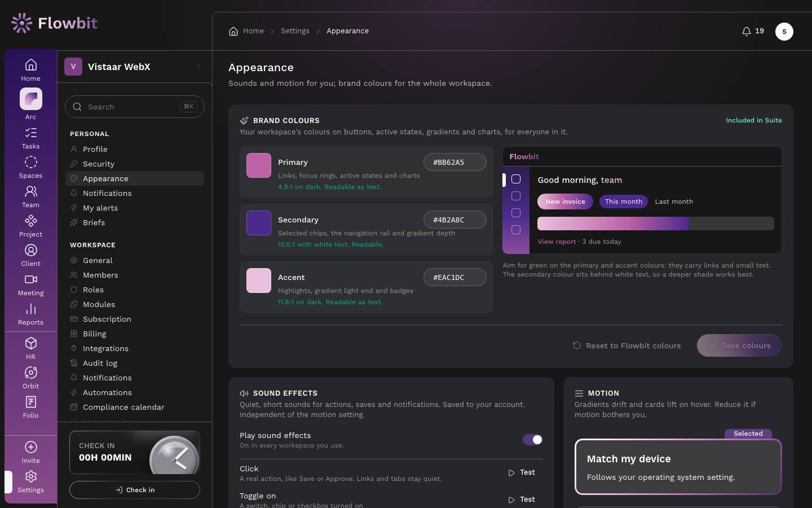The image size is (812, 508).
Task: Click the Invite plus icon
Action: tap(31, 448)
